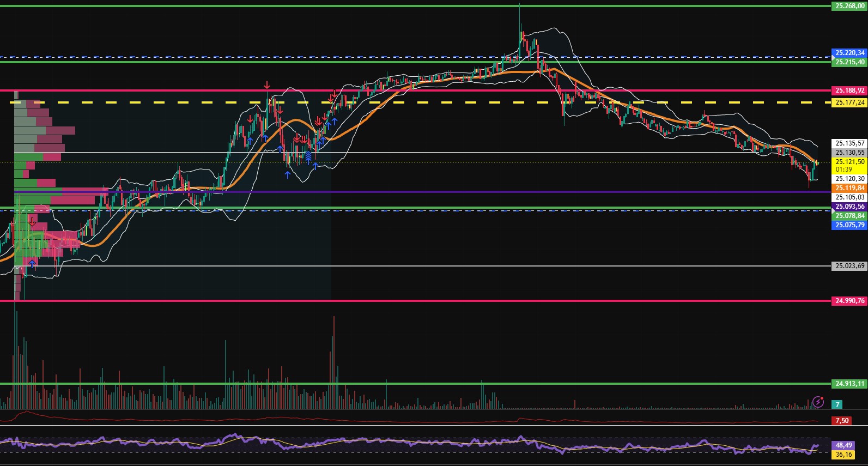Screen dimensions: 868x466
Task: Select the orange 25.119,84 moving average label
Action: (x=849, y=188)
